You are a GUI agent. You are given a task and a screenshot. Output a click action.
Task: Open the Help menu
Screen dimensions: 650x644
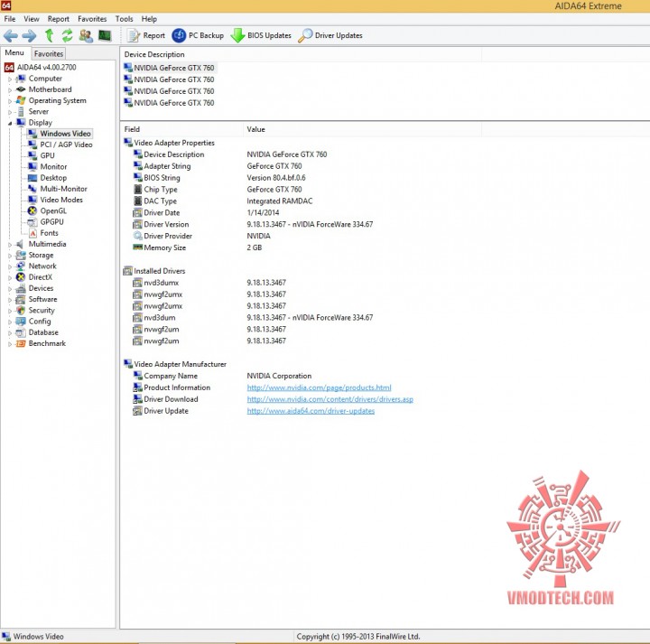click(149, 19)
